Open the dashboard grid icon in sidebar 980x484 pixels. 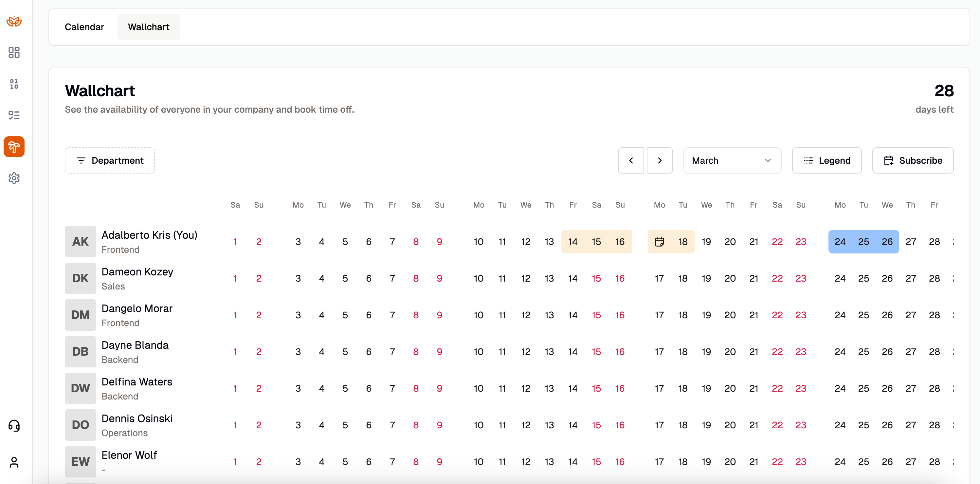click(x=14, y=52)
